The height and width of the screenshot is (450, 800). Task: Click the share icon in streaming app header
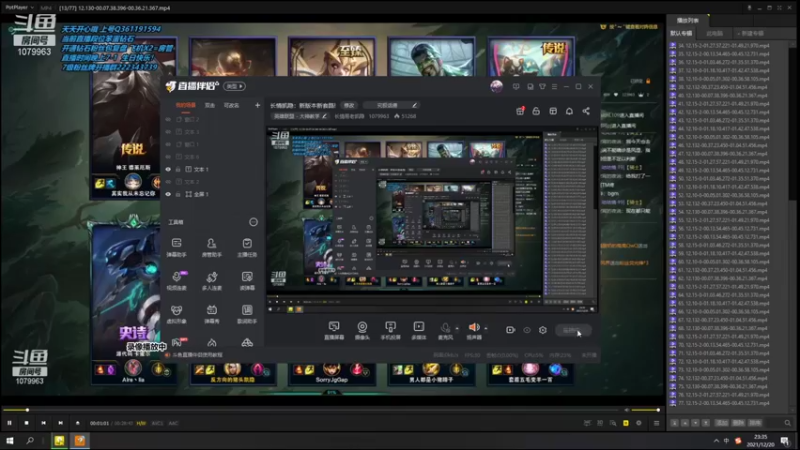586,111
